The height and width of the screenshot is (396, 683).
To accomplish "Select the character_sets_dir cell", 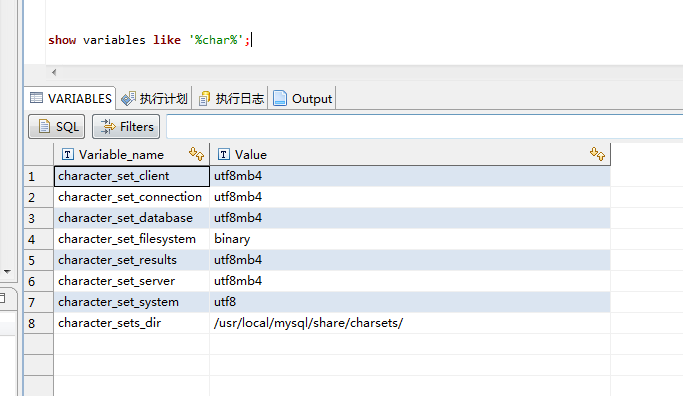I will click(132, 323).
